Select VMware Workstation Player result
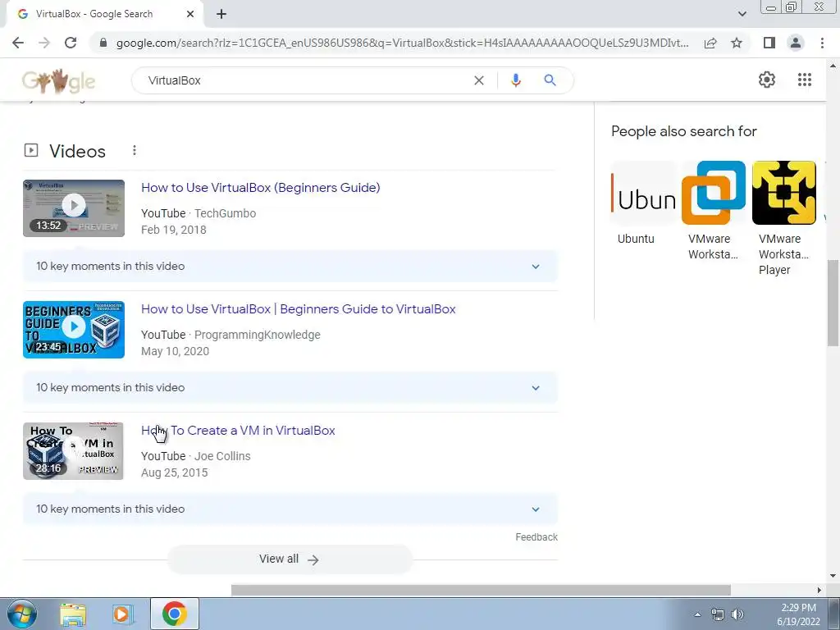The image size is (840, 630). coord(783,218)
